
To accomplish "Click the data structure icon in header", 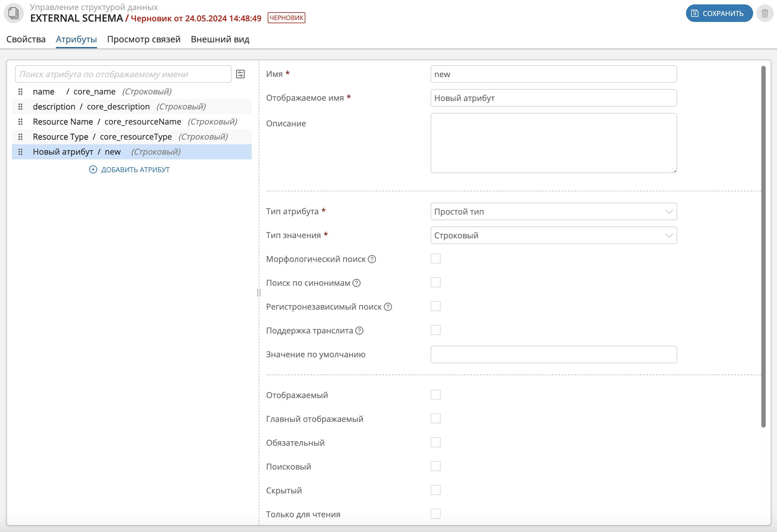I will pos(14,13).
